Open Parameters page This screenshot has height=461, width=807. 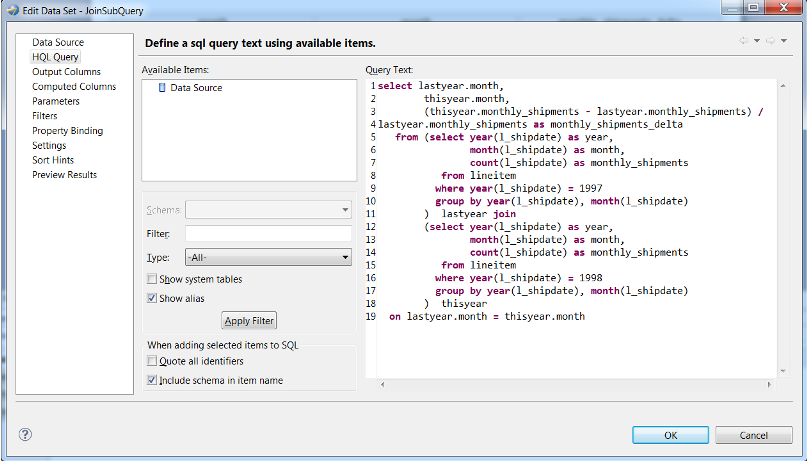pyautogui.click(x=56, y=101)
